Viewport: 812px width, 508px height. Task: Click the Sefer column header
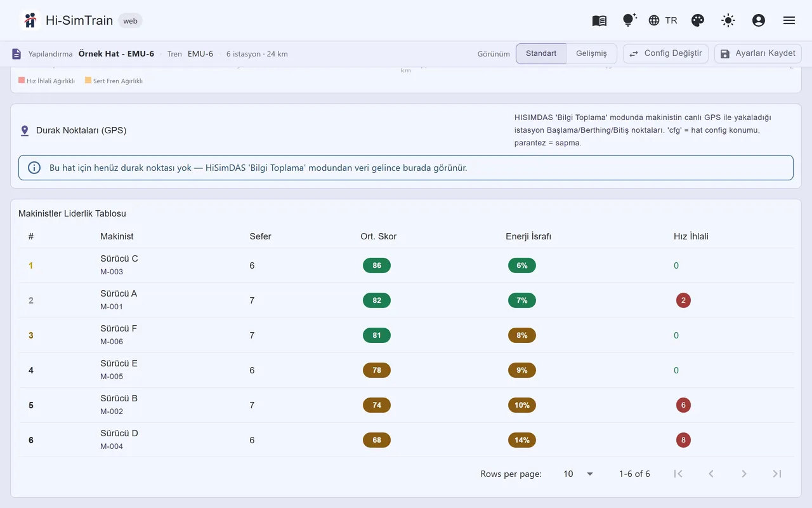pyautogui.click(x=260, y=236)
